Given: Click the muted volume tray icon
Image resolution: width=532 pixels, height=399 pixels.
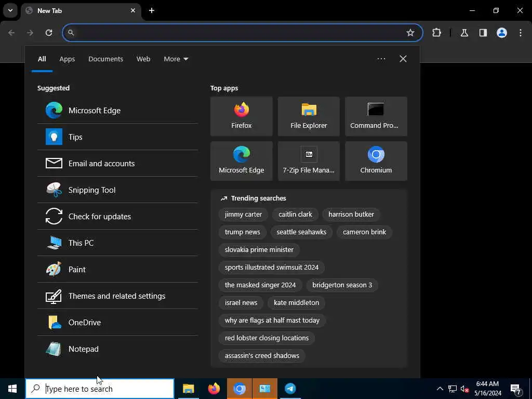Looking at the screenshot, I should click(x=464, y=389).
